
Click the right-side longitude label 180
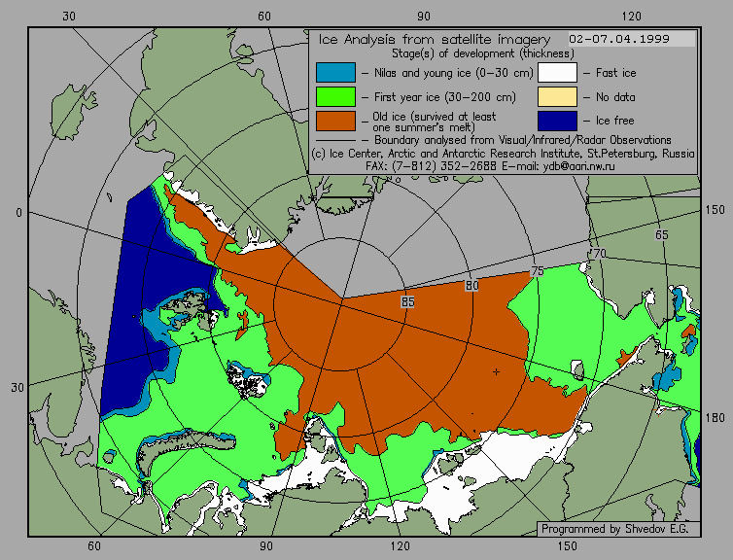[715, 417]
